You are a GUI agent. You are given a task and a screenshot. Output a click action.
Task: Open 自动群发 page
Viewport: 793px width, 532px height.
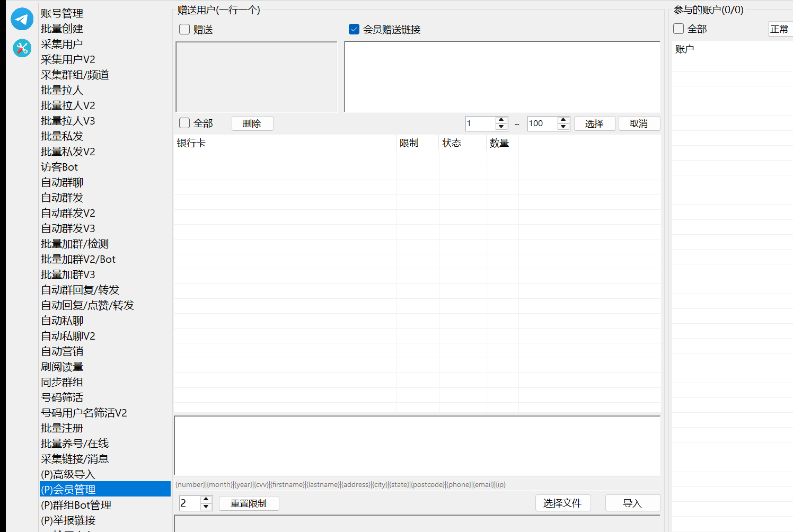coord(62,198)
